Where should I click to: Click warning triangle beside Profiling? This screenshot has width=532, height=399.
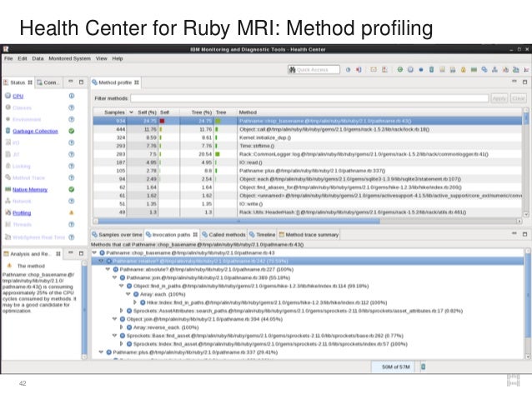click(72, 212)
